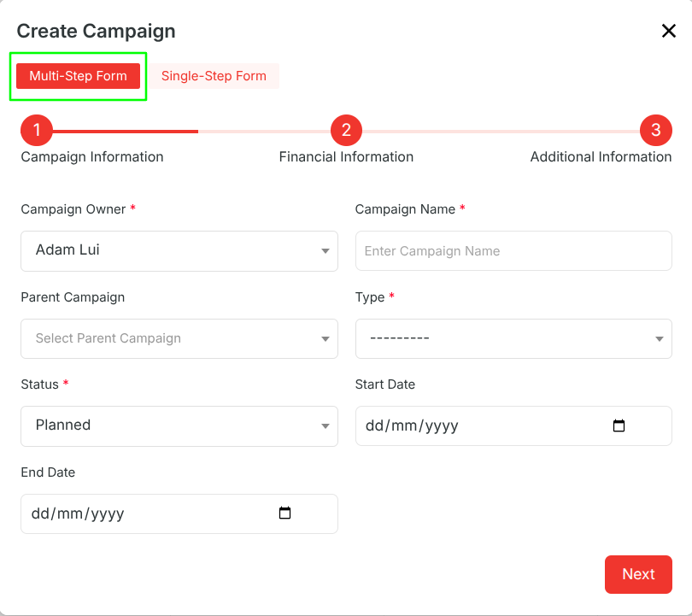This screenshot has width=692, height=616.
Task: Jump to step 3 Additional Information
Action: coord(656,130)
